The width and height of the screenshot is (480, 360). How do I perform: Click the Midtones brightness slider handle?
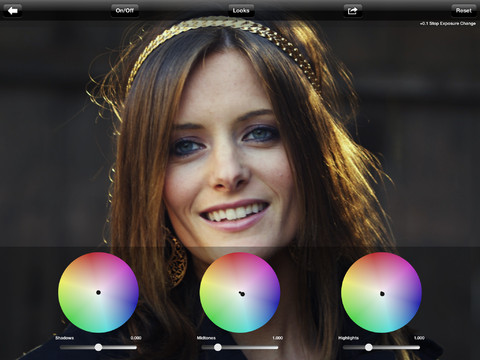coord(218,347)
